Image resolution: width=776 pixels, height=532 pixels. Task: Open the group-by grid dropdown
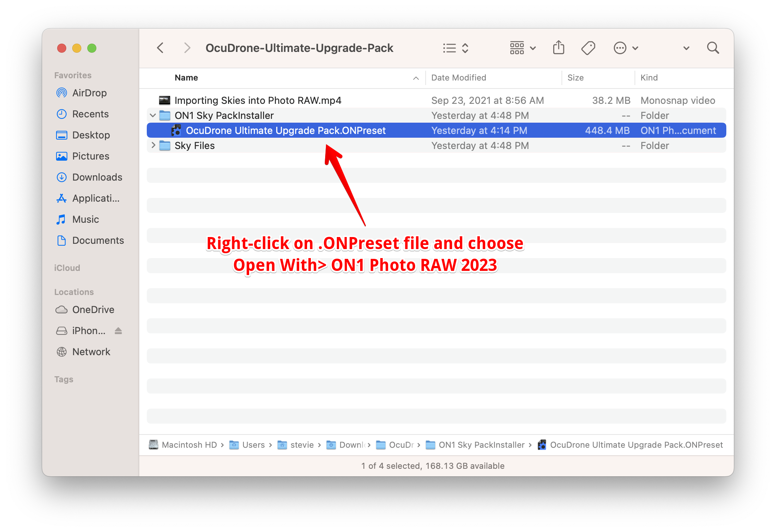click(522, 48)
